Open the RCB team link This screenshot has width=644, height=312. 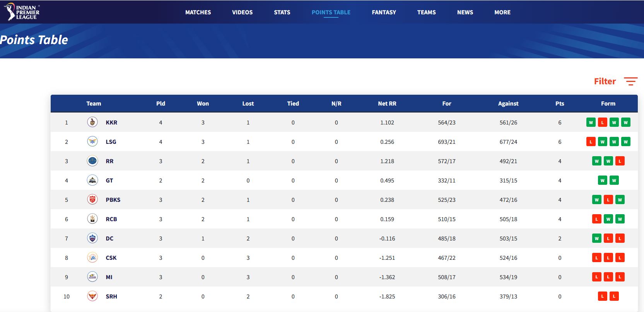[x=111, y=219]
